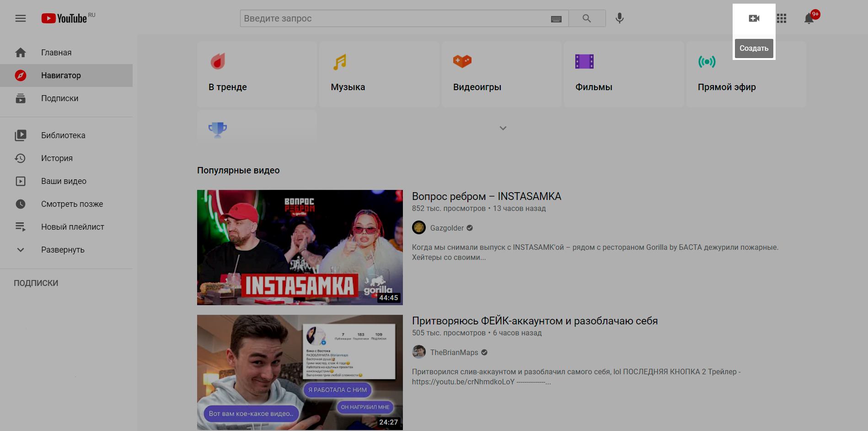This screenshot has width=868, height=431.
Task: Click the TheBrianMaps channel avatar
Action: [419, 352]
